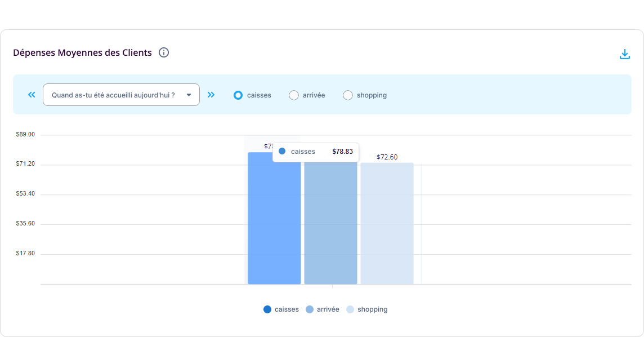Click the $53.40 axis label
This screenshot has height=337, width=644.
pyautogui.click(x=25, y=193)
